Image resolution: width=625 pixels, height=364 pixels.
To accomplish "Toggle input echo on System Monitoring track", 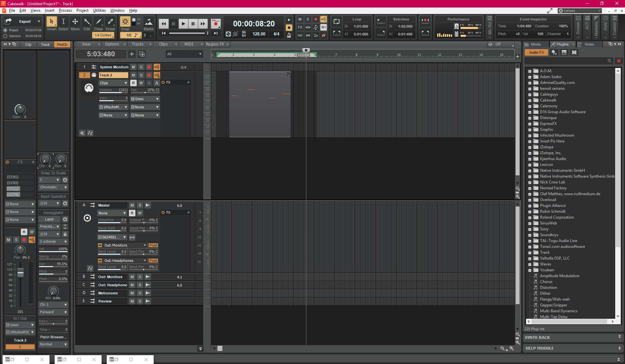I will pyautogui.click(x=157, y=67).
